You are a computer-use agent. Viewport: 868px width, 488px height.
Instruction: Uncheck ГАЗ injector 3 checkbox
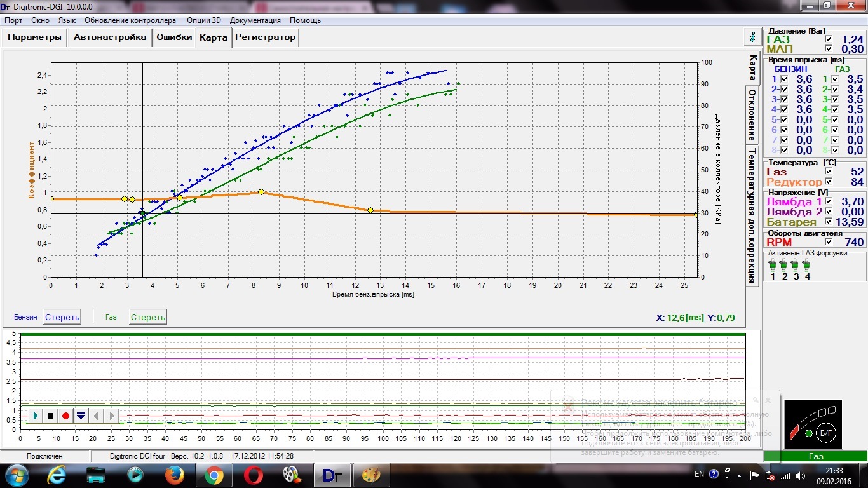click(x=834, y=99)
